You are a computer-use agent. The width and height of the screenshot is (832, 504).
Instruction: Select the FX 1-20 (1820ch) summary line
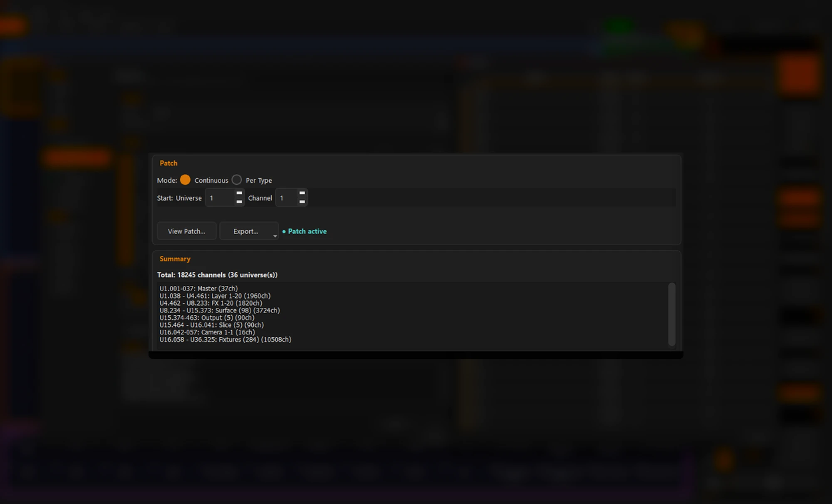[210, 303]
